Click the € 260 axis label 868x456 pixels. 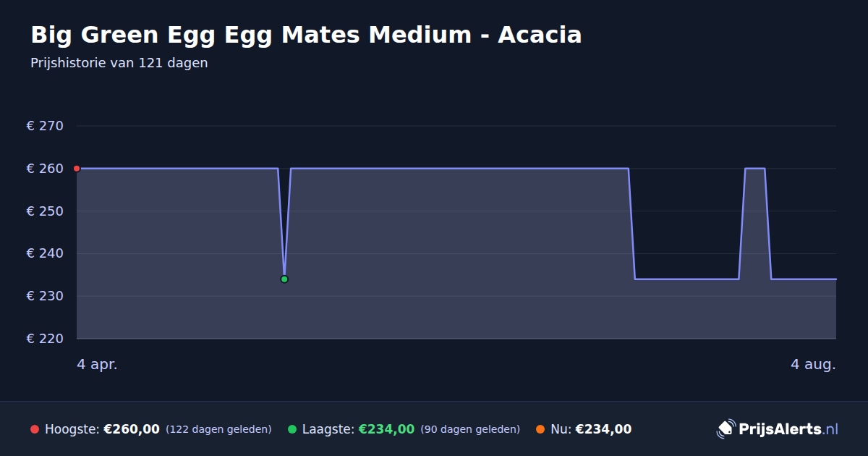(x=45, y=169)
